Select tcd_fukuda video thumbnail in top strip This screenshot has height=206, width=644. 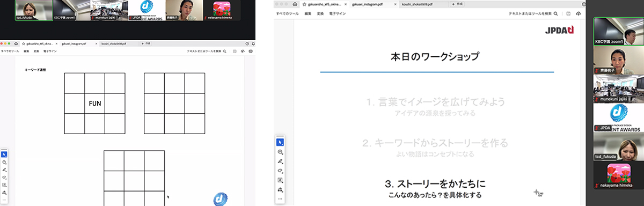(x=34, y=10)
